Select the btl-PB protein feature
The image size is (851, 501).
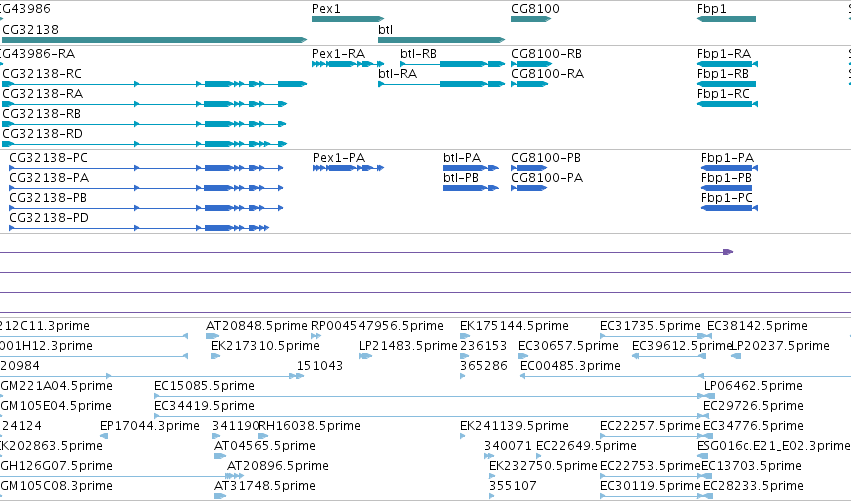click(x=471, y=188)
